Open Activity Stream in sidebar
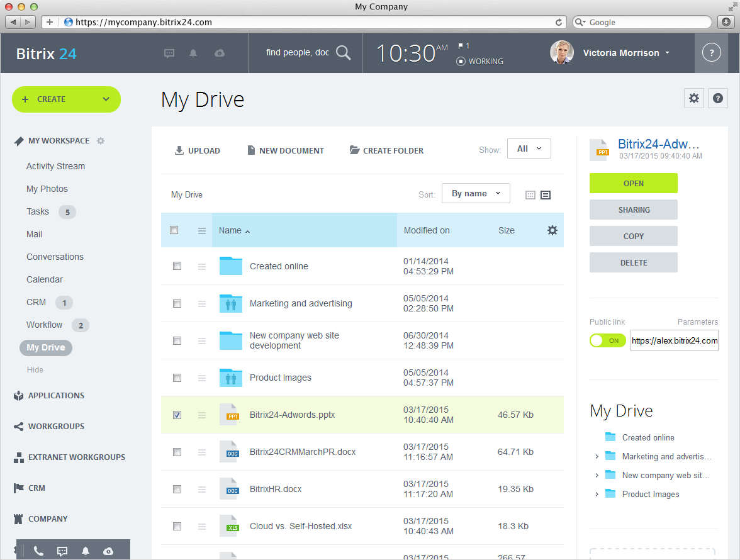740x560 pixels. coord(55,166)
